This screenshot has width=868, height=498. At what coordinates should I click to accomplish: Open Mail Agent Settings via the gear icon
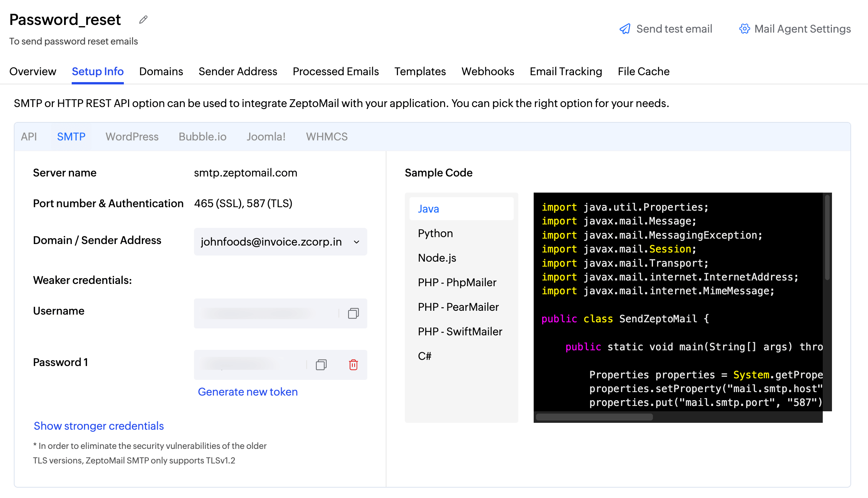(744, 28)
